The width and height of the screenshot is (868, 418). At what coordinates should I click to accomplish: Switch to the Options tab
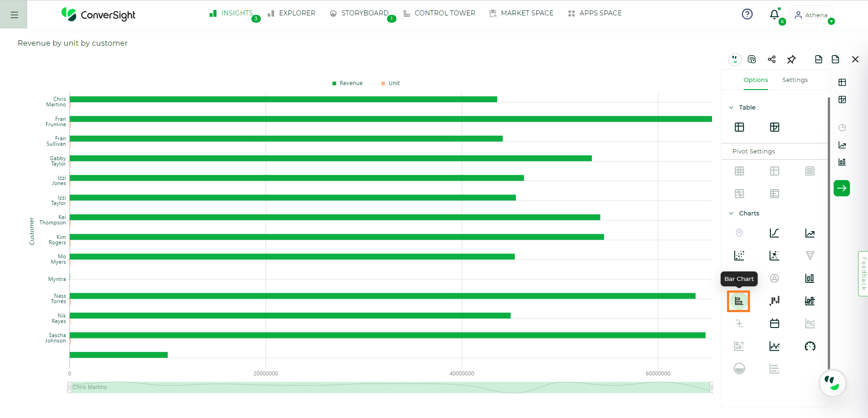755,80
